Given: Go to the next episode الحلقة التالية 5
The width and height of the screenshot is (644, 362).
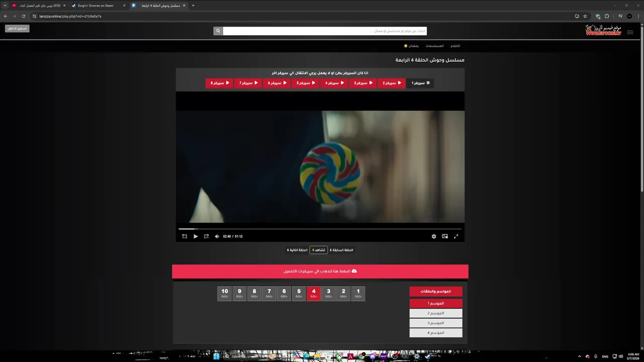Looking at the screenshot, I should click(x=297, y=250).
